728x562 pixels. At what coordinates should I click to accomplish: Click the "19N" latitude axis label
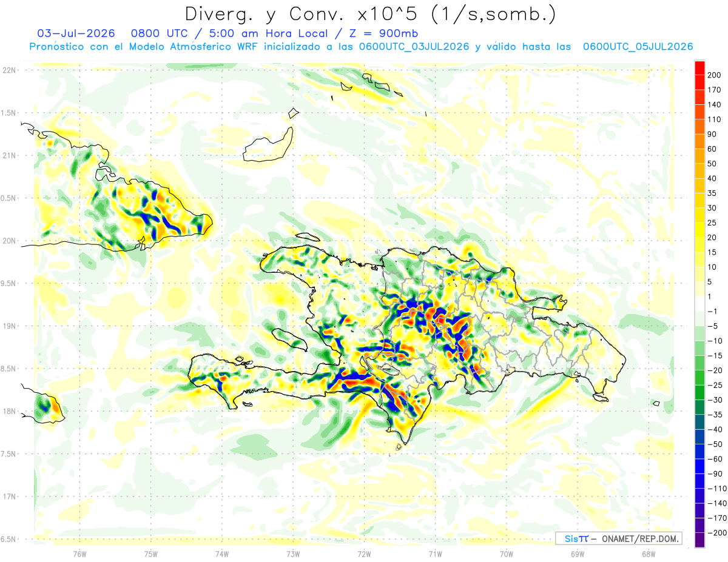(9, 326)
